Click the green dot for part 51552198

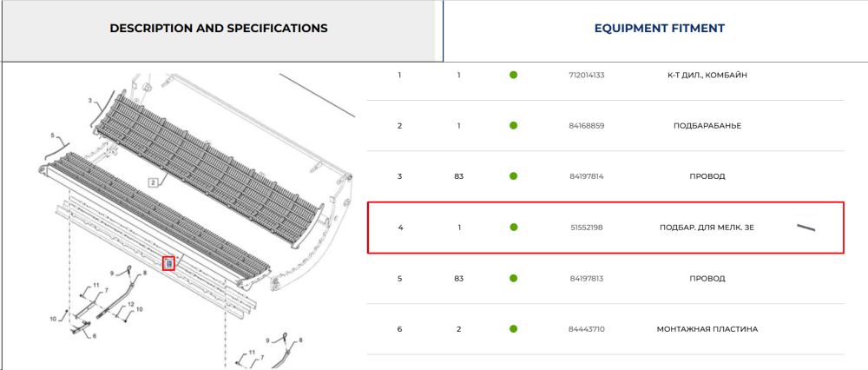click(513, 227)
